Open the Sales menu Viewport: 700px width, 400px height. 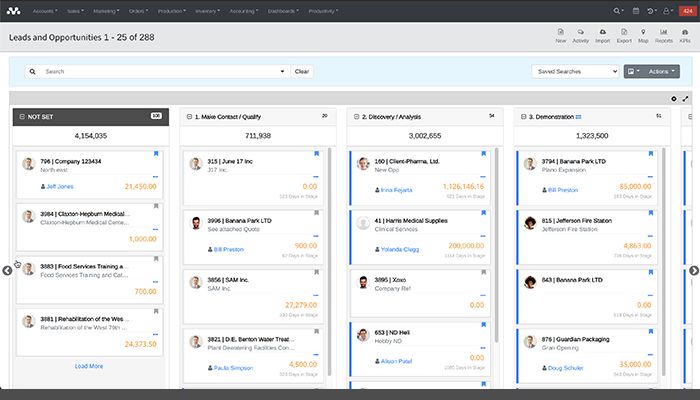click(75, 11)
